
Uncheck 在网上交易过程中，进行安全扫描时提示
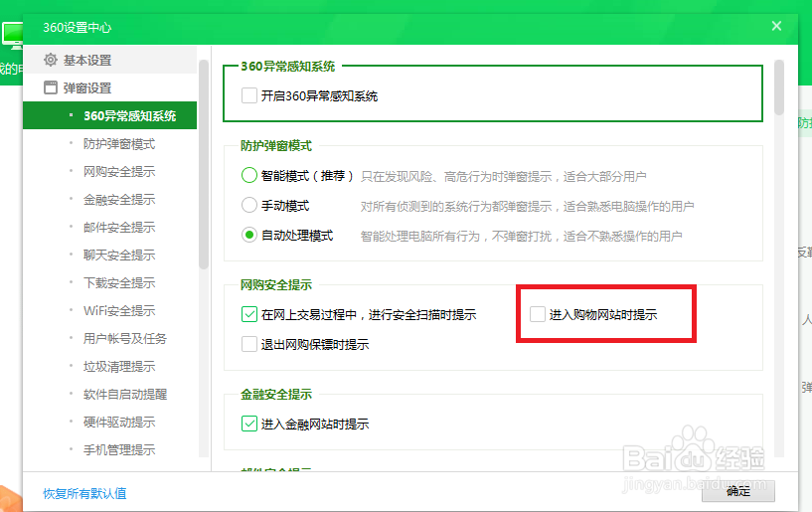point(249,314)
